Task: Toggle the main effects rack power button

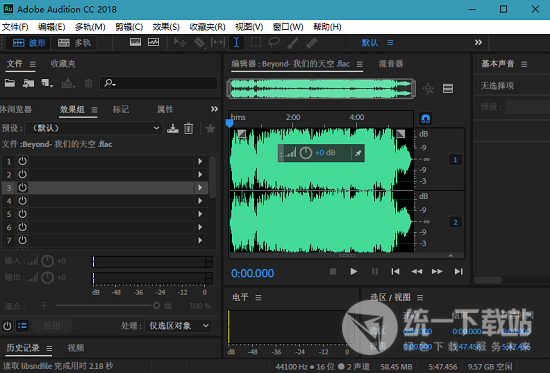Action: [x=7, y=326]
